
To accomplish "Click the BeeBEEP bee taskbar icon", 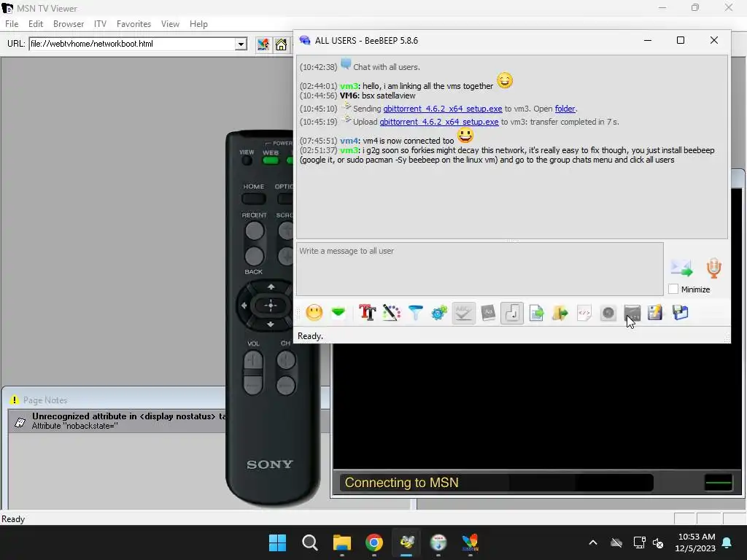I will click(407, 542).
